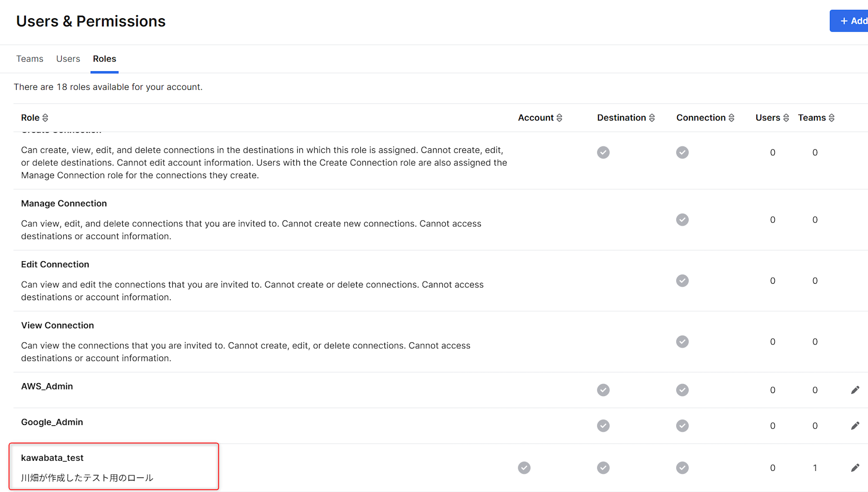Click the blue Add button
Screen dimensions: 868x492
tap(852, 21)
